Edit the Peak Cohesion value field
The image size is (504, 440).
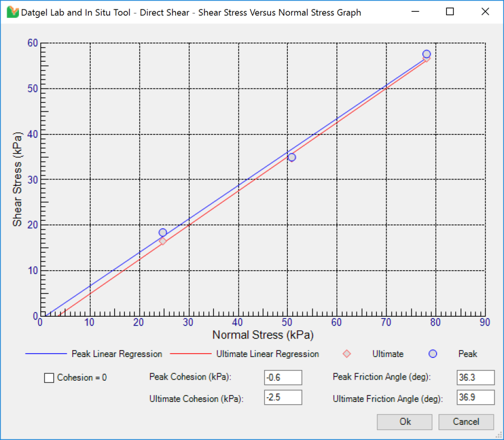pyautogui.click(x=283, y=377)
